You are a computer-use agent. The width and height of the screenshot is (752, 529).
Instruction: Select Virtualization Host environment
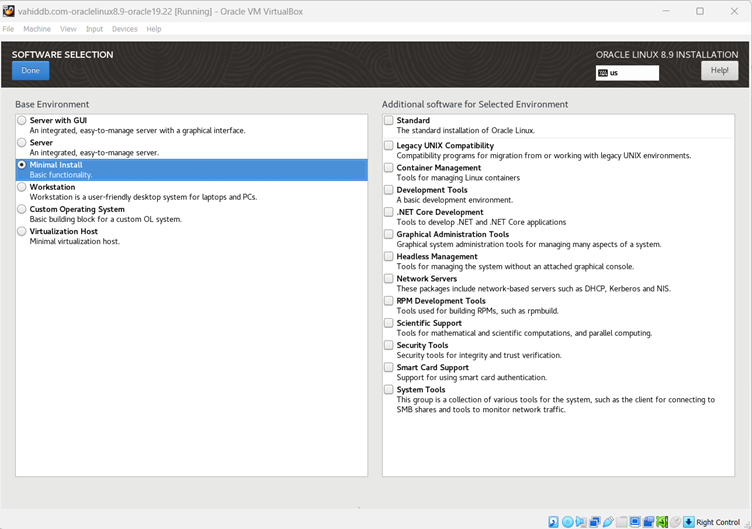point(22,231)
